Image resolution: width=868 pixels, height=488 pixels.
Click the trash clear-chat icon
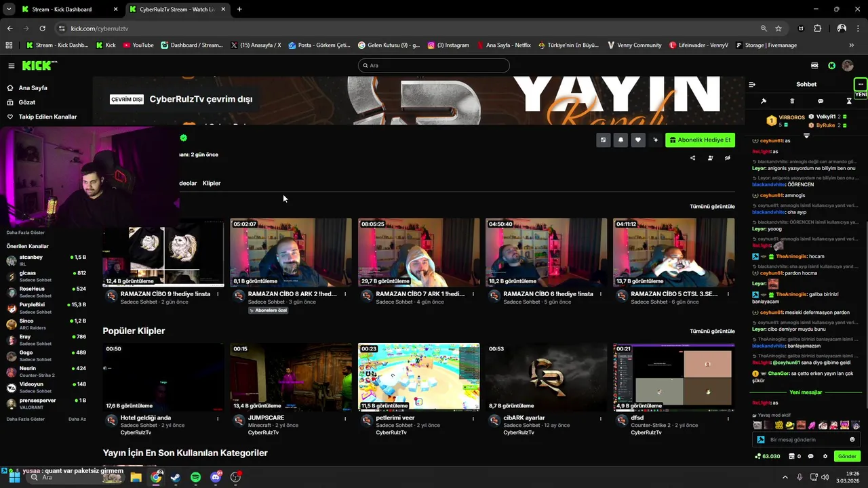792,101
